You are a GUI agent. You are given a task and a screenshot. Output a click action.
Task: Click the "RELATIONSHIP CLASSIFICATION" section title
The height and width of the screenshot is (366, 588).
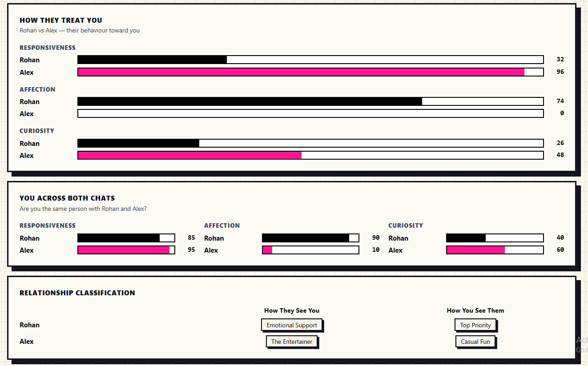click(x=77, y=293)
